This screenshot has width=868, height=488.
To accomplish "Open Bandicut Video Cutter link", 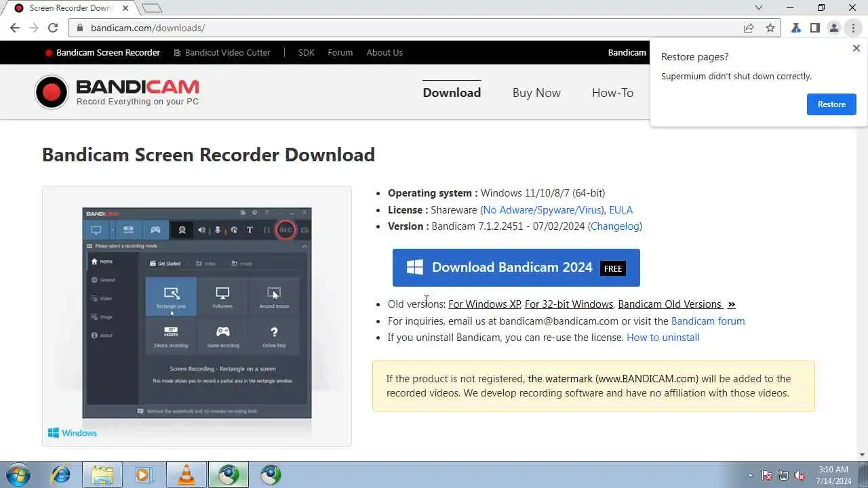I will pyautogui.click(x=222, y=52).
